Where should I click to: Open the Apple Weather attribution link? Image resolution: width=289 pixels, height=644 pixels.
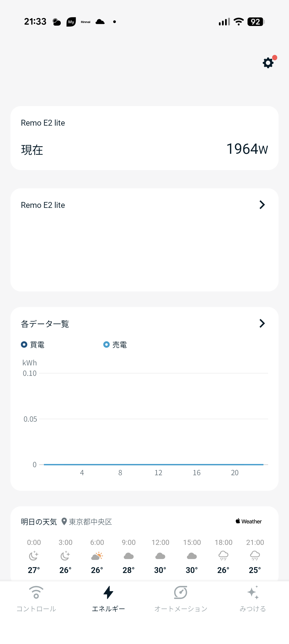click(249, 521)
